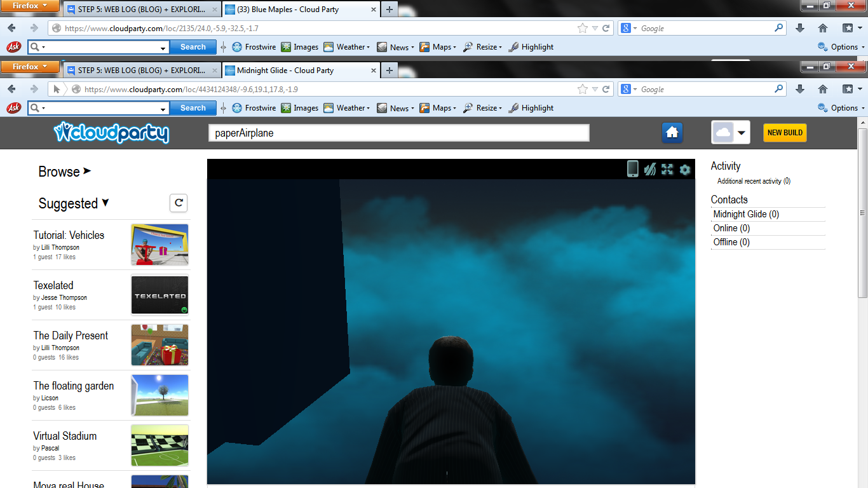This screenshot has width=868, height=488.
Task: Go back in the Midnight Glide window
Action: tap(11, 89)
